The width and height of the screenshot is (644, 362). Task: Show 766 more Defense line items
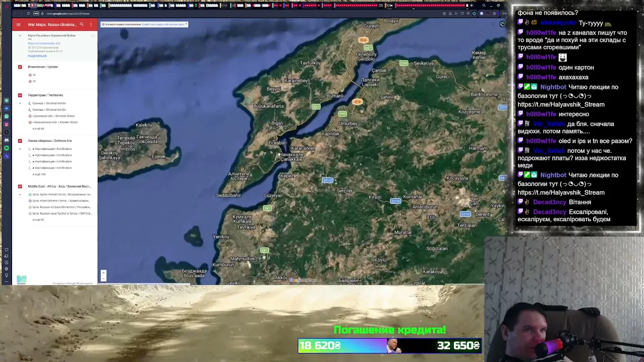[x=39, y=174]
